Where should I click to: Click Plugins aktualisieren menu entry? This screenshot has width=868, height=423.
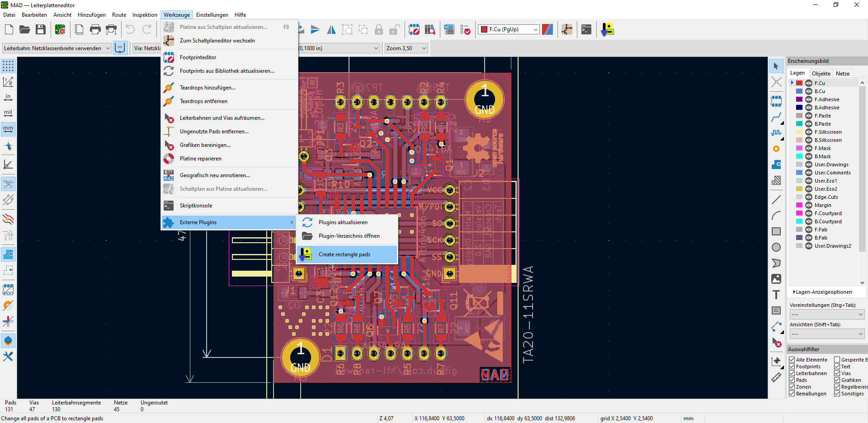343,222
